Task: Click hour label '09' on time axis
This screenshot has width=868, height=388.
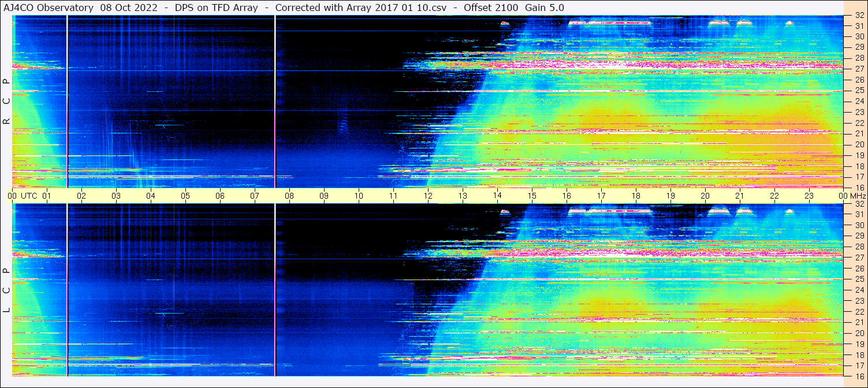Action: [324, 196]
